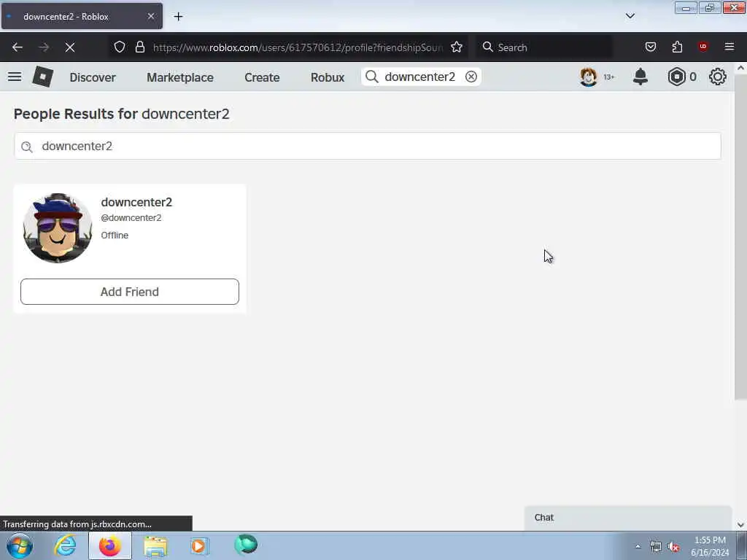Clear the downcenter2 search with the X icon
The height and width of the screenshot is (560, 747).
[x=471, y=77]
